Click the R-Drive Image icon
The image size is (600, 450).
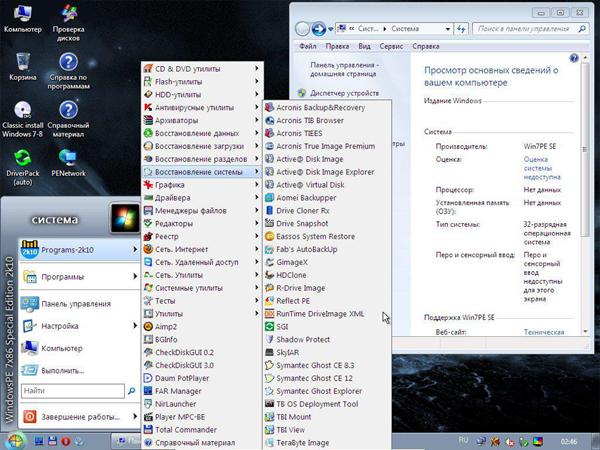coord(269,288)
